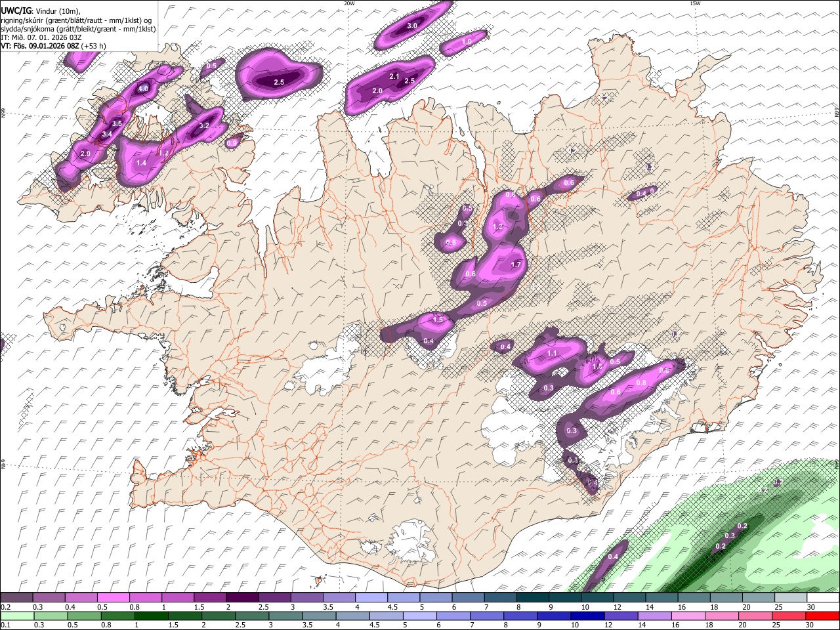The width and height of the screenshot is (840, 630).
Task: Click the '1.0' snowfall value on the map
Action: 467,41
